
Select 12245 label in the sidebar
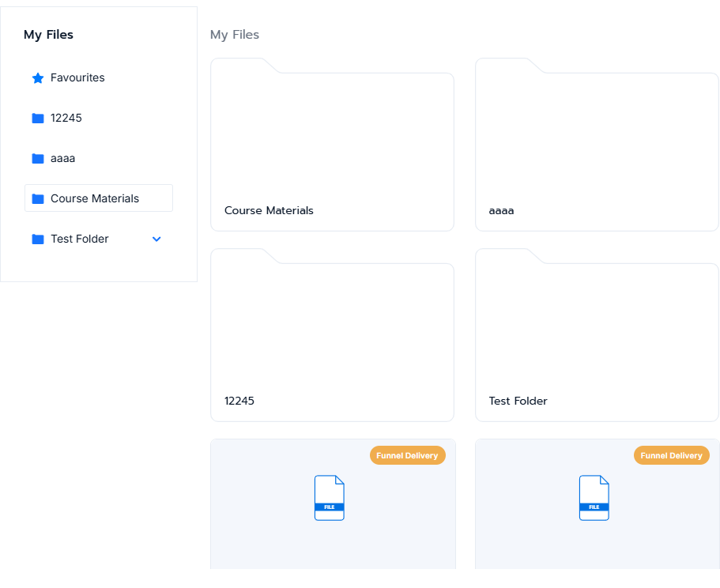point(66,118)
